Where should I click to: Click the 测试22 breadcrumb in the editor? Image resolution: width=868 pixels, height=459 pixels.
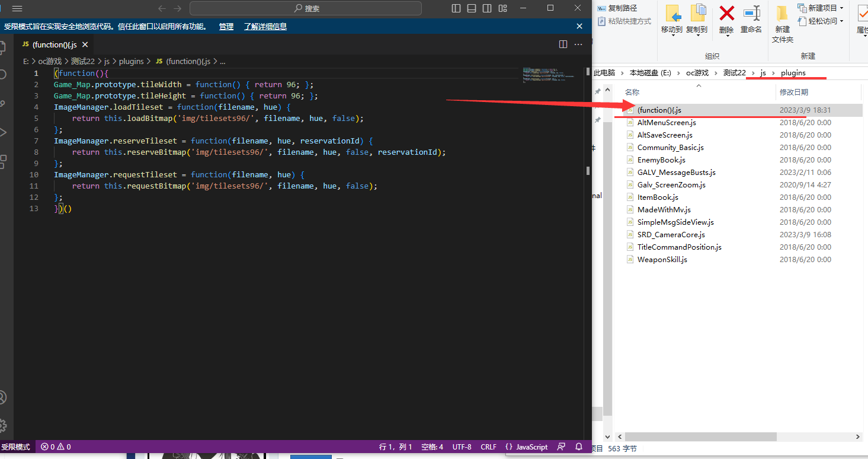click(83, 61)
